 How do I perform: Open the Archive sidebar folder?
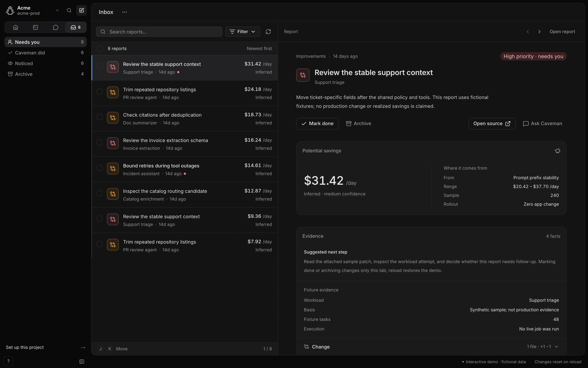(45, 74)
